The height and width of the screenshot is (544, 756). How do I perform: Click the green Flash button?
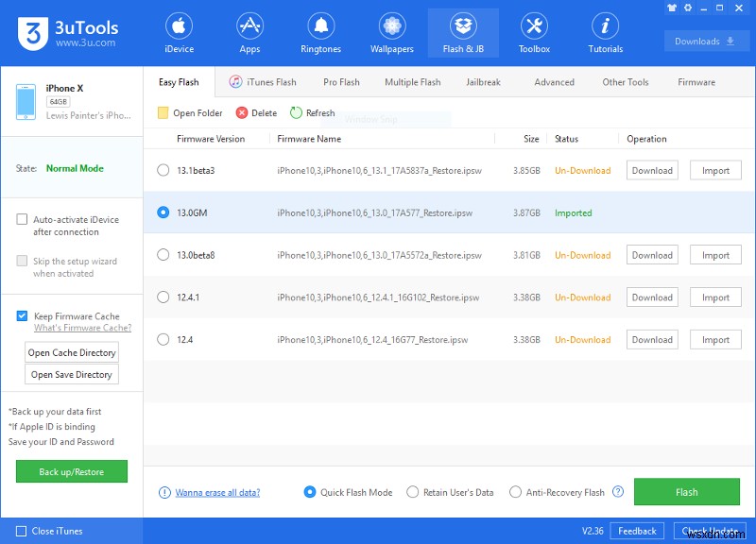(687, 492)
